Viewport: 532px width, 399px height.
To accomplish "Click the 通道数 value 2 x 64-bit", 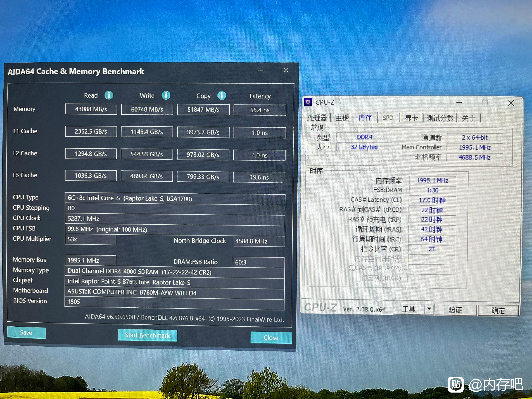I will 475,138.
